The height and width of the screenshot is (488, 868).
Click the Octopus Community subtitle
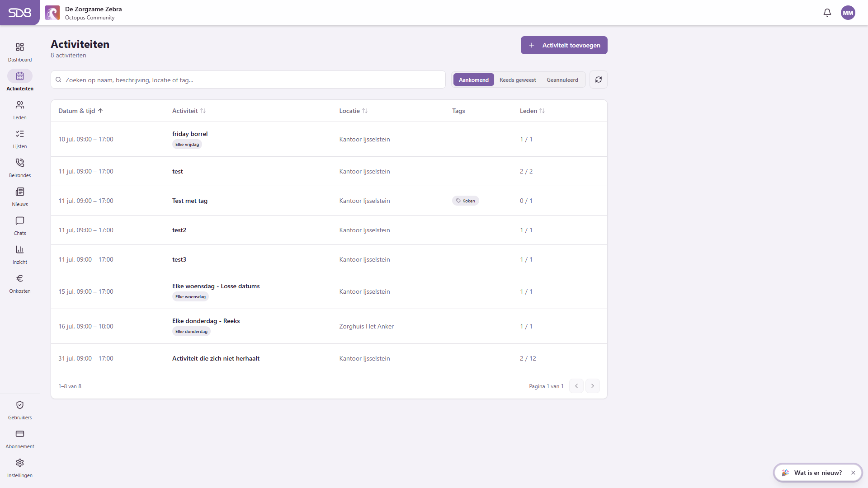click(x=90, y=18)
